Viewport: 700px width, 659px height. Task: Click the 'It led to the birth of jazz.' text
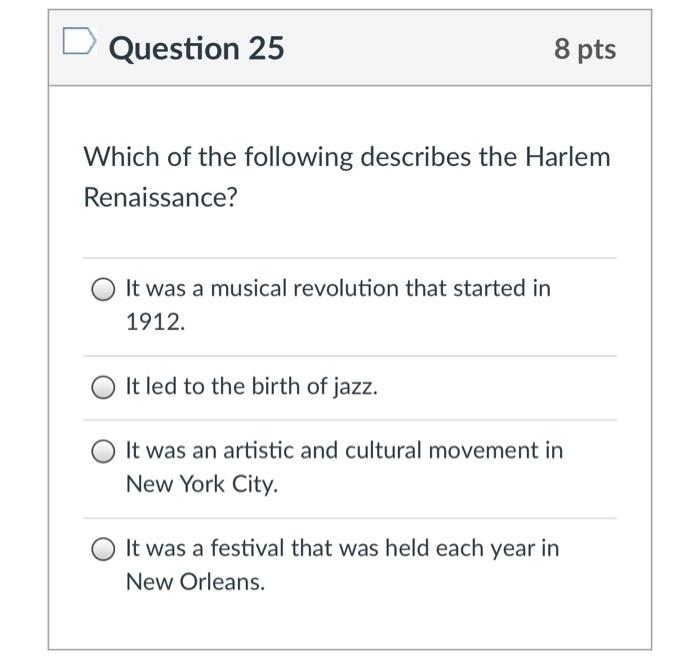(251, 388)
